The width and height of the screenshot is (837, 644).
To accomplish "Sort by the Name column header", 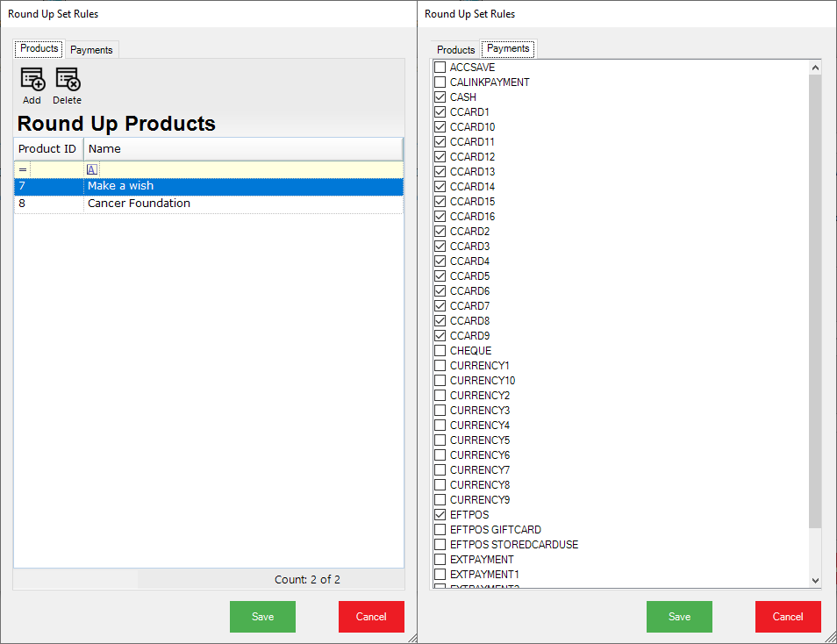I will 243,149.
